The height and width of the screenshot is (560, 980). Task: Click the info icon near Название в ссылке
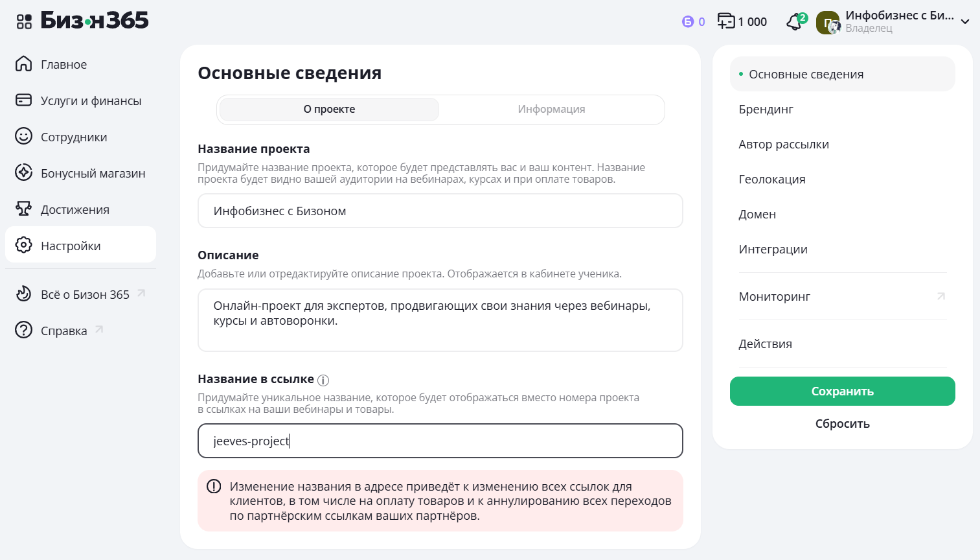pos(323,380)
